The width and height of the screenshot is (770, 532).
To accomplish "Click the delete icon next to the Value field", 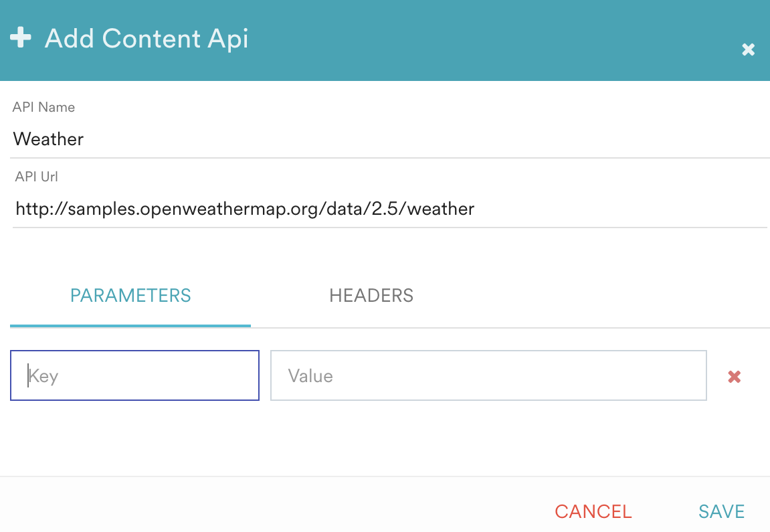I will pyautogui.click(x=734, y=376).
